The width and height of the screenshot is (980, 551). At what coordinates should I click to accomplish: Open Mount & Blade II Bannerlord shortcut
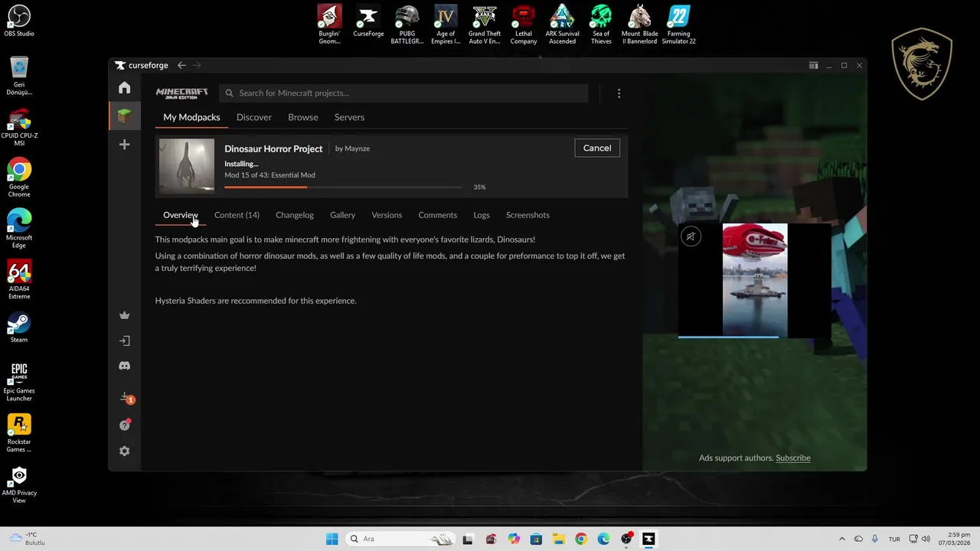click(x=639, y=24)
